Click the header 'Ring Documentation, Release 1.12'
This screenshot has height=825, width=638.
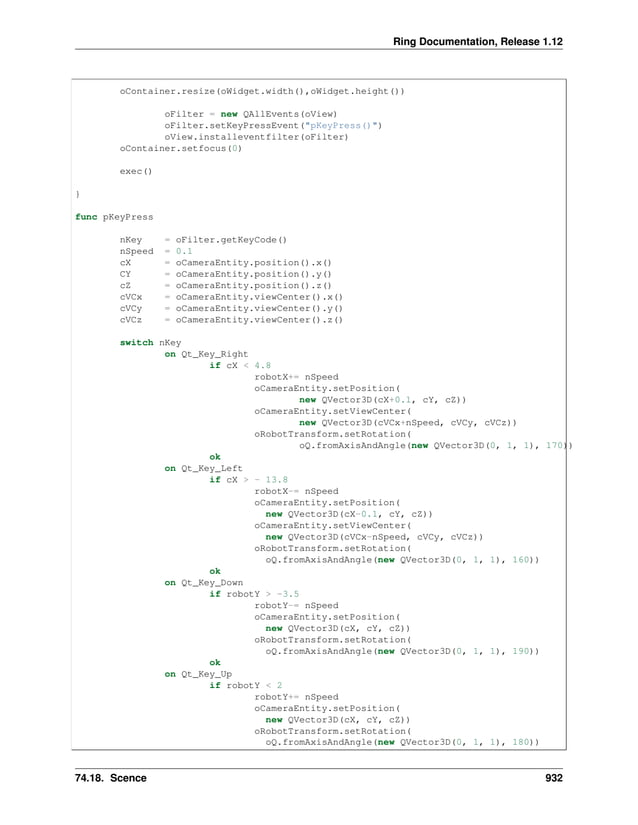tap(478, 42)
